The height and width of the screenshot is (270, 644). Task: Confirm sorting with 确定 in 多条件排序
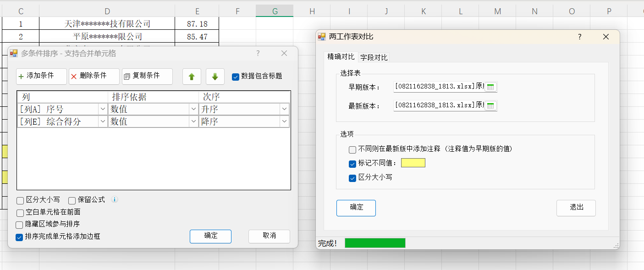[210, 236]
